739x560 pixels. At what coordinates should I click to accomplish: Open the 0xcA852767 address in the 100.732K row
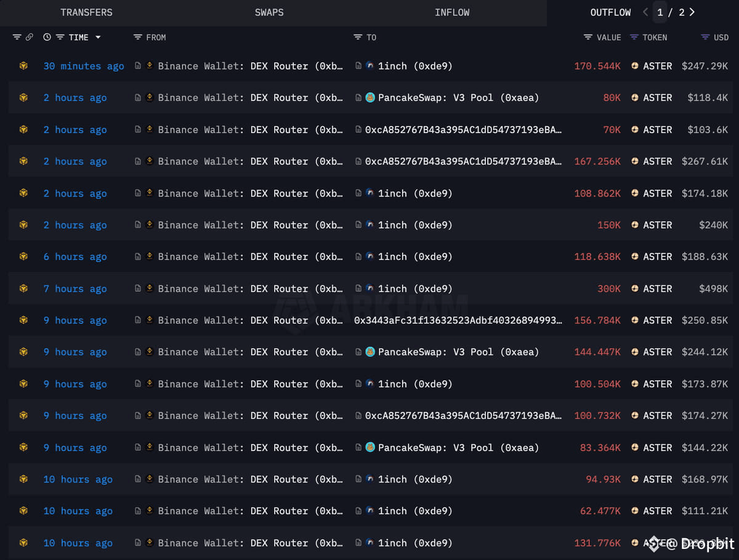[463, 416]
